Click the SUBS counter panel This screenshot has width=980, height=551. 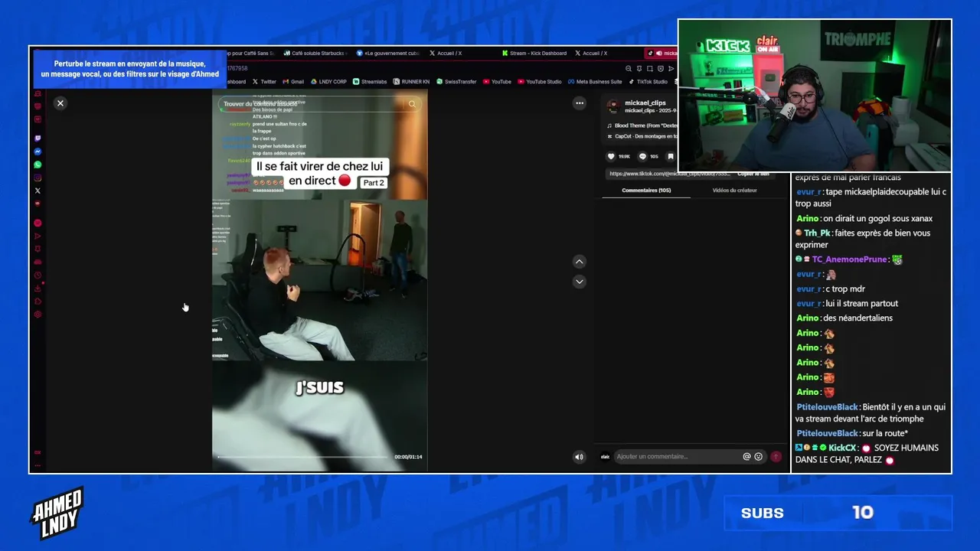point(838,514)
